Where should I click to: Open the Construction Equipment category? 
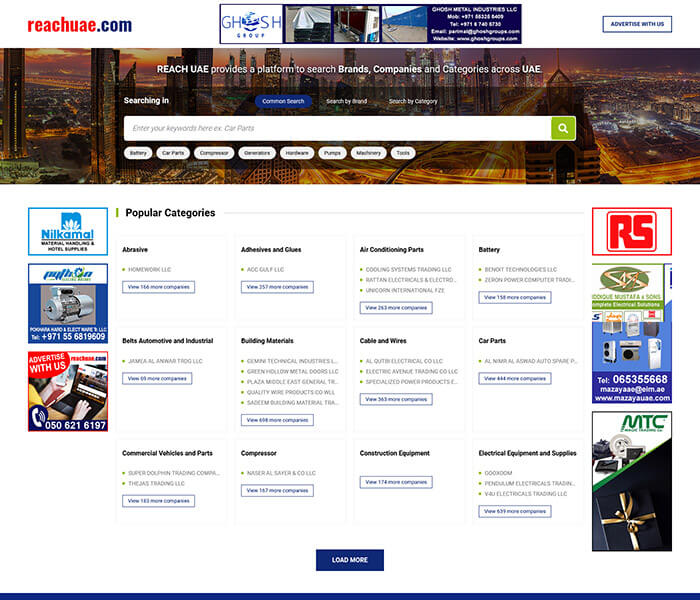[x=395, y=453]
